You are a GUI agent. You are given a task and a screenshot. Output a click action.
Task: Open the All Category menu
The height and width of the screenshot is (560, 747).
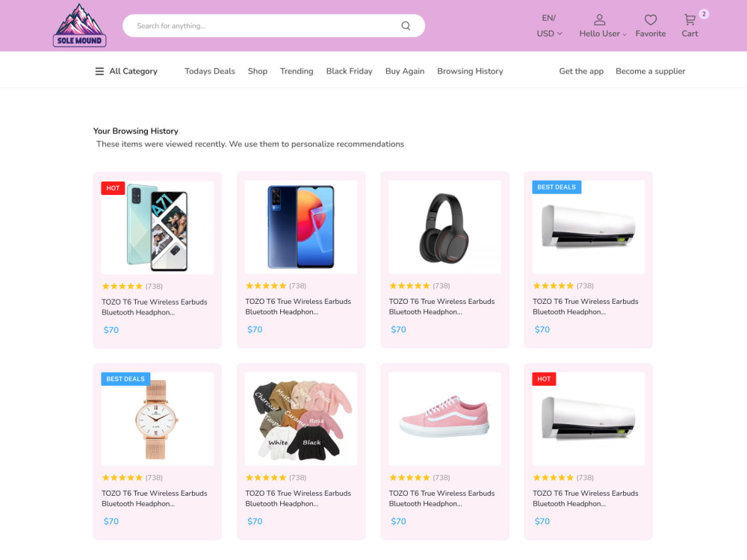(126, 72)
